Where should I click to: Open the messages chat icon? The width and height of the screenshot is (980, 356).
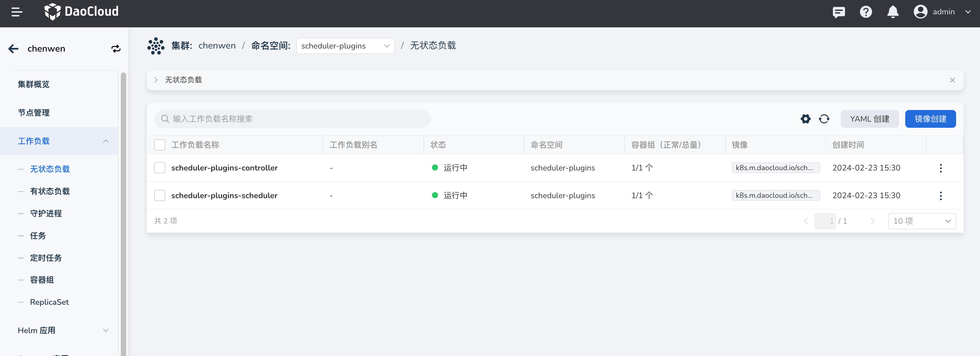pos(838,12)
